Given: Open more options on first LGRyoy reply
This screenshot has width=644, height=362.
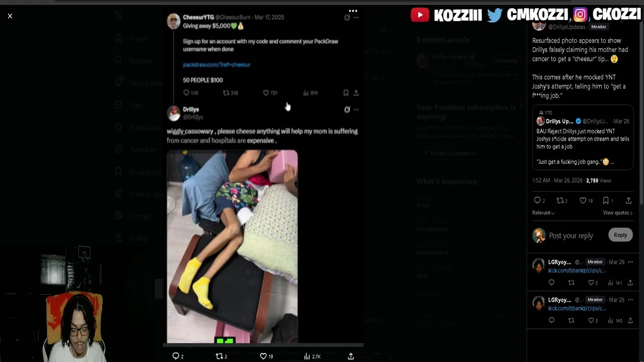Looking at the screenshot, I should [630, 262].
